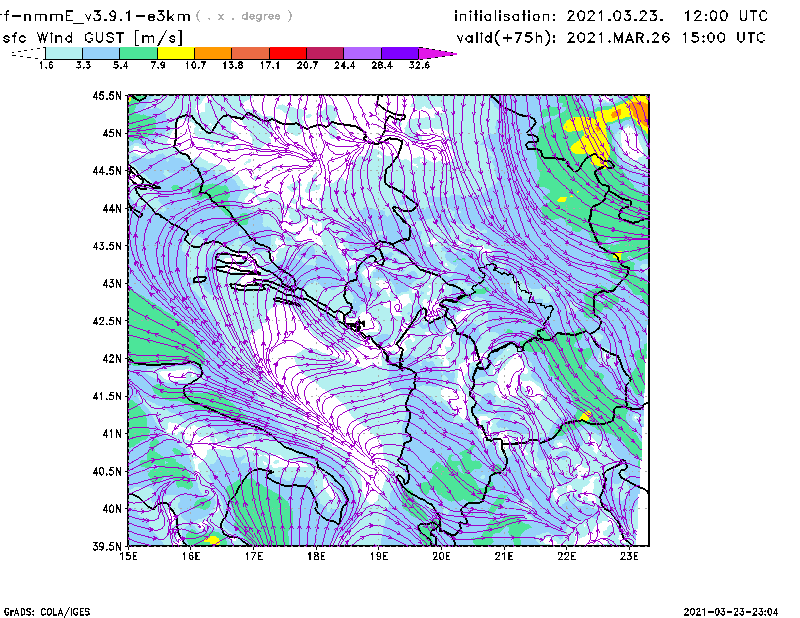
Task: Choose the crimson legend swatch after 20.7
Action: (x=325, y=53)
